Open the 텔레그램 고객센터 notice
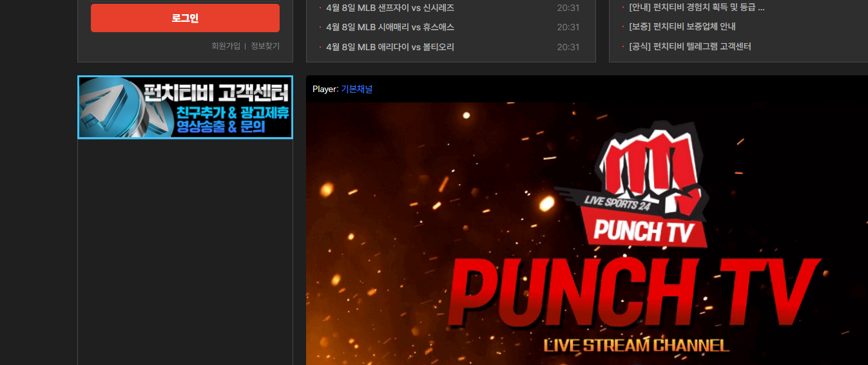 click(x=690, y=46)
